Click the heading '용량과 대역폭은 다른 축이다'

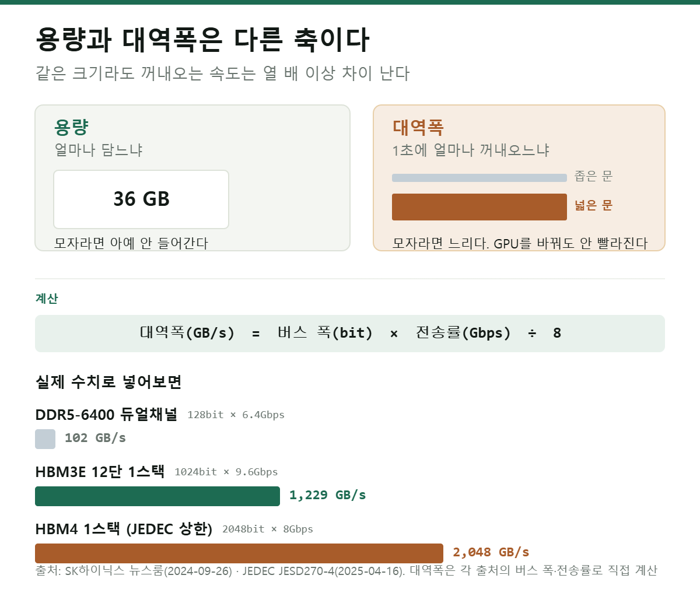[x=202, y=40]
